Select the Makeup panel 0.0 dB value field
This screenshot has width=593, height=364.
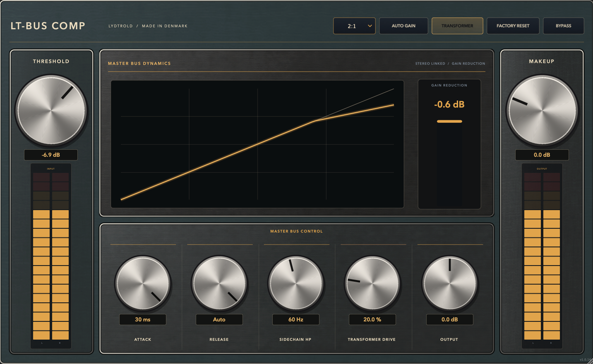(x=542, y=155)
